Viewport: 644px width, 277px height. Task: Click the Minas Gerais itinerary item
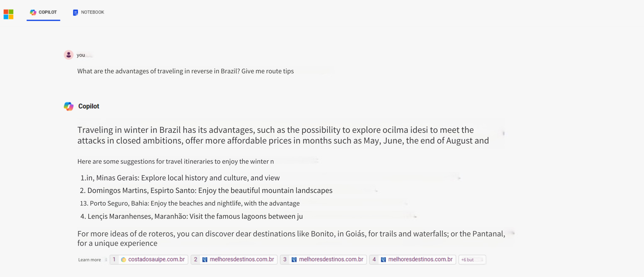(x=180, y=178)
